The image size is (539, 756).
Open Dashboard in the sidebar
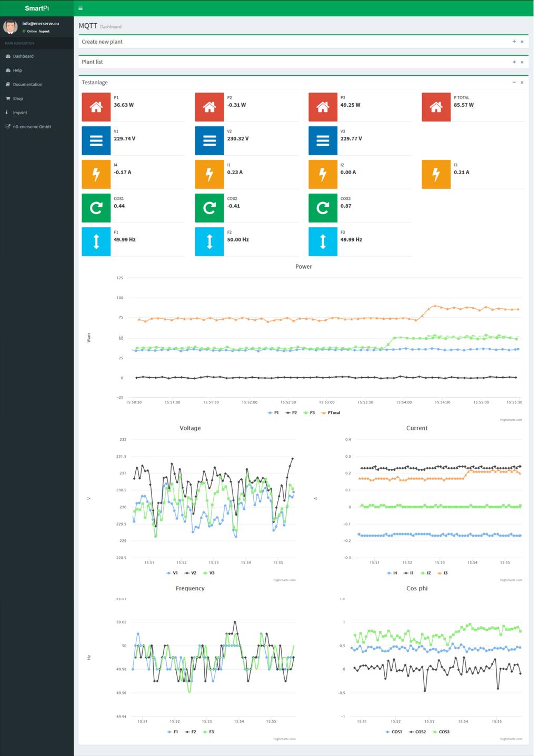point(23,56)
